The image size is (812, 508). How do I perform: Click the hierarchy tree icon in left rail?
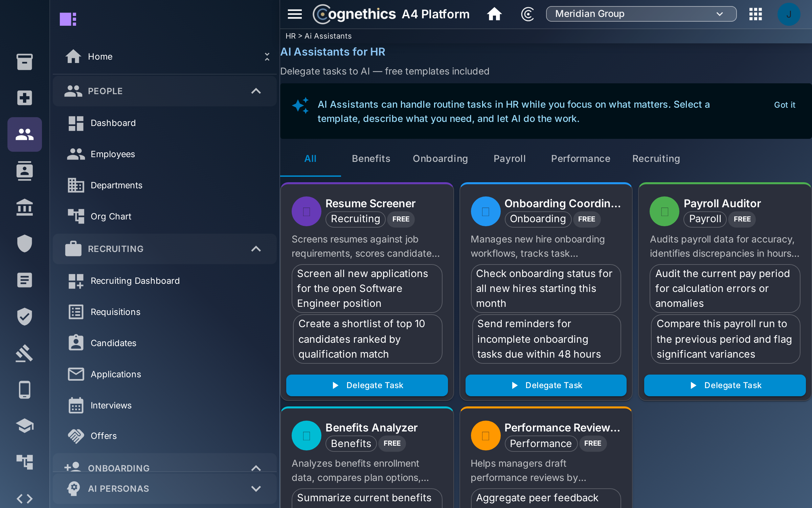(25, 462)
